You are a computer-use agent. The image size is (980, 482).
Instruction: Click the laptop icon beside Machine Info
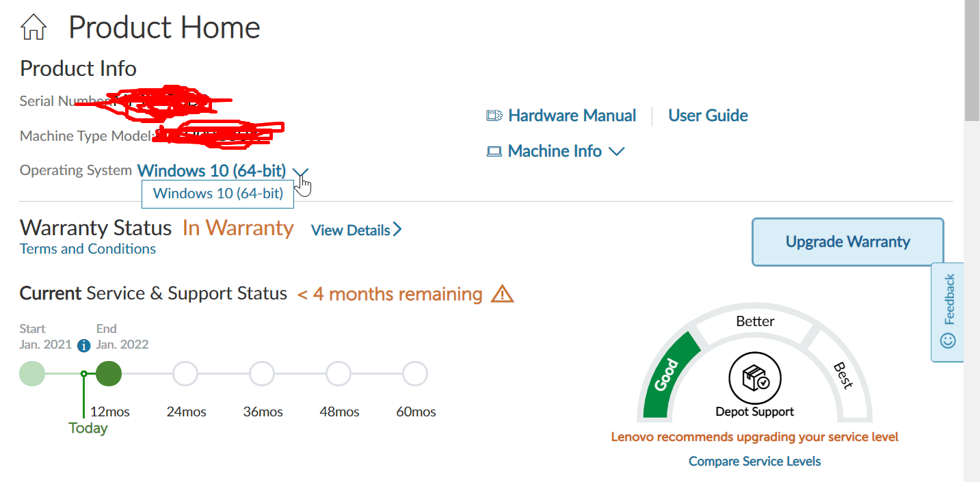pos(494,150)
